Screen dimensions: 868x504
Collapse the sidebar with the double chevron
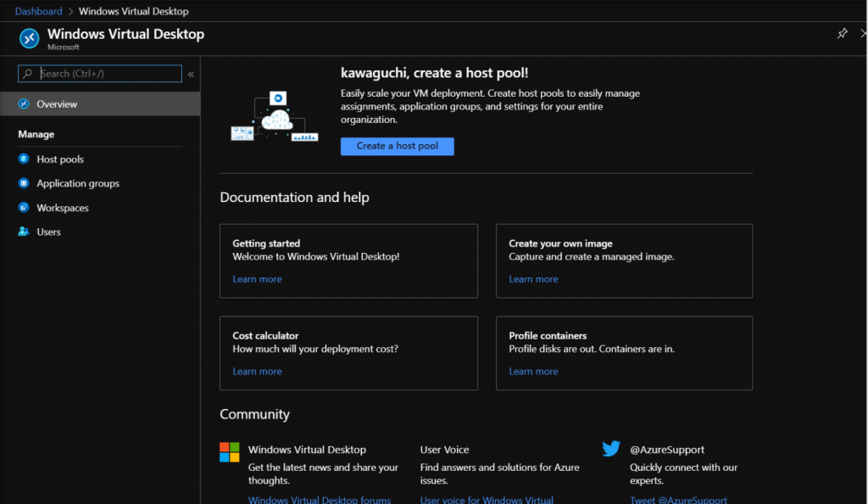[x=191, y=75]
